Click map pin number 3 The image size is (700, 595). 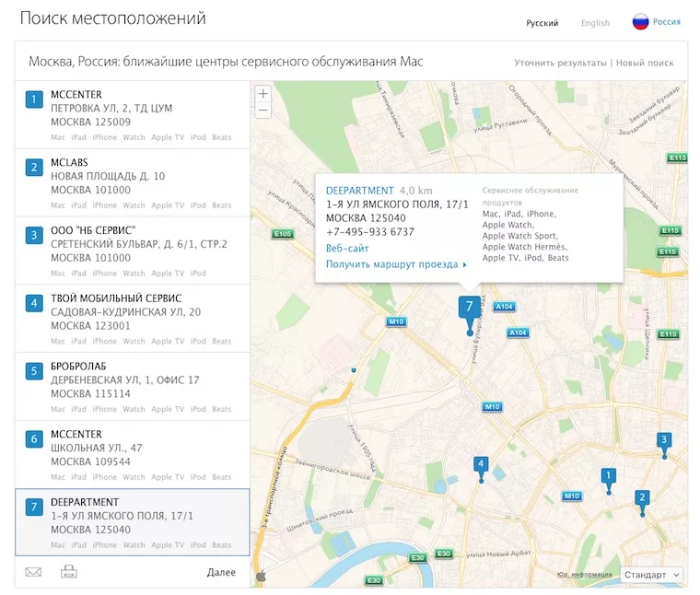tap(664, 440)
